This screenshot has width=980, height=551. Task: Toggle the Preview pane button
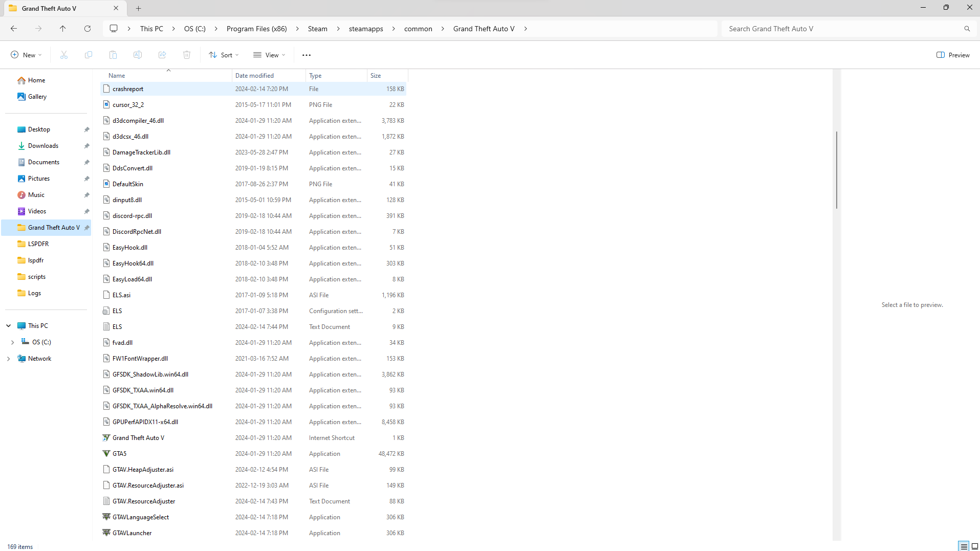pyautogui.click(x=953, y=55)
